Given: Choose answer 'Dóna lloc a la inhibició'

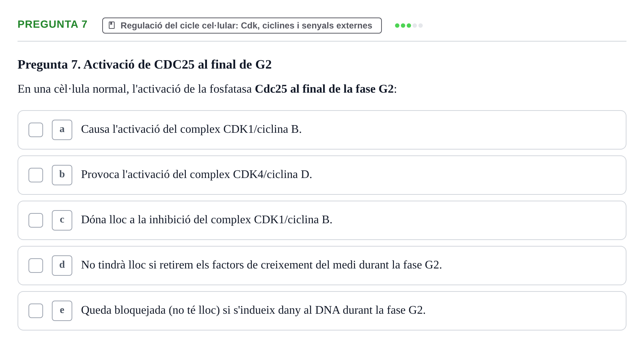Looking at the screenshot, I should click(x=207, y=220).
